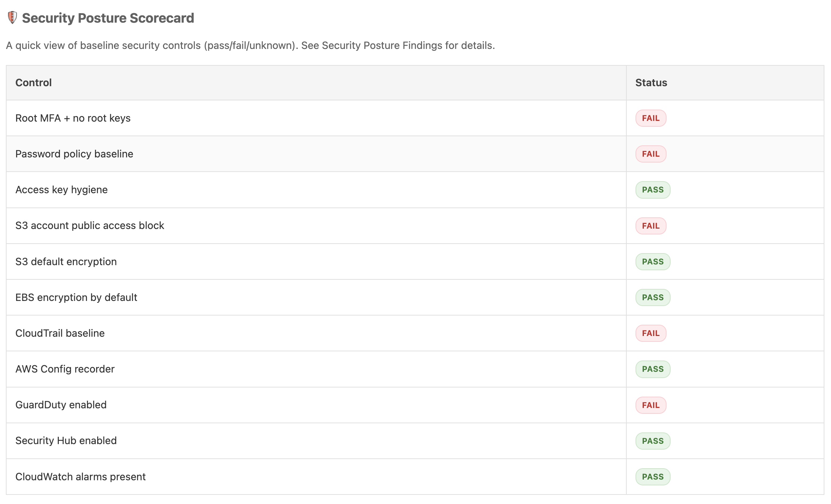Expand the AWS Config recorder row
The height and width of the screenshot is (504, 831).
(x=65, y=369)
